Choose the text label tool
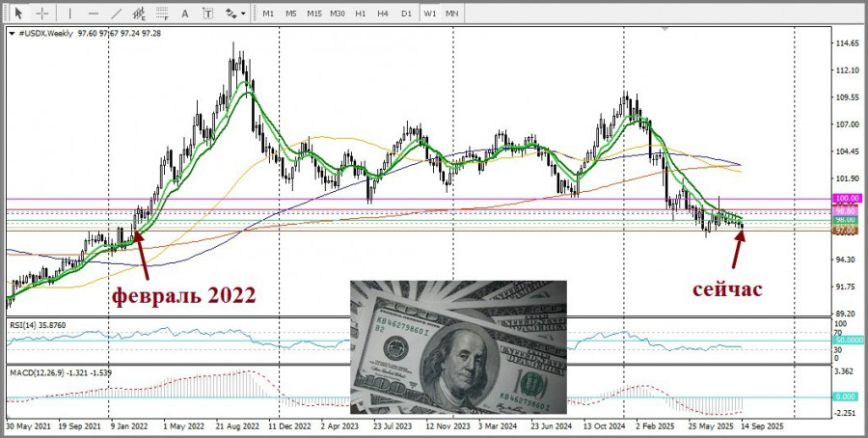This screenshot has height=438, width=868. coord(209,14)
